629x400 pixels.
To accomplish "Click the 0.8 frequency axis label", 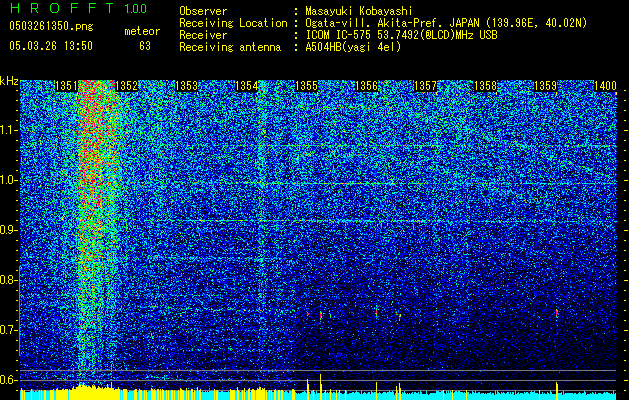I will (9, 280).
